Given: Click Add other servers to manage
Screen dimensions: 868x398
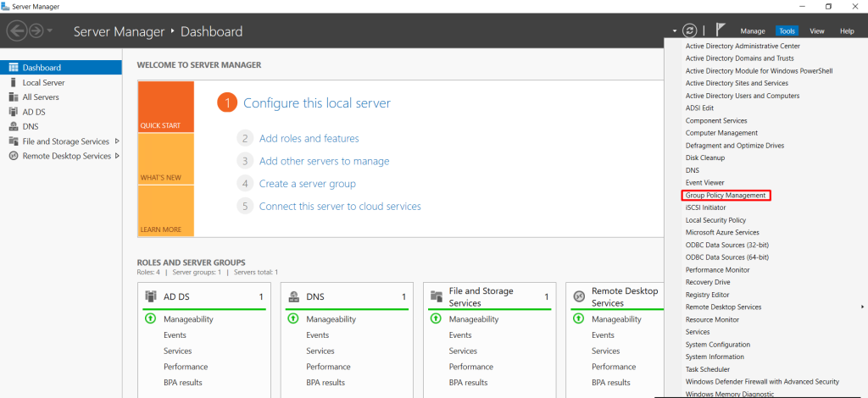Looking at the screenshot, I should pos(325,161).
